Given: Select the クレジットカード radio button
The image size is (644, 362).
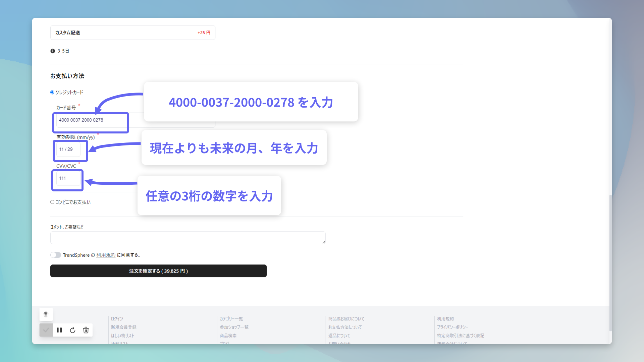Looking at the screenshot, I should [52, 93].
